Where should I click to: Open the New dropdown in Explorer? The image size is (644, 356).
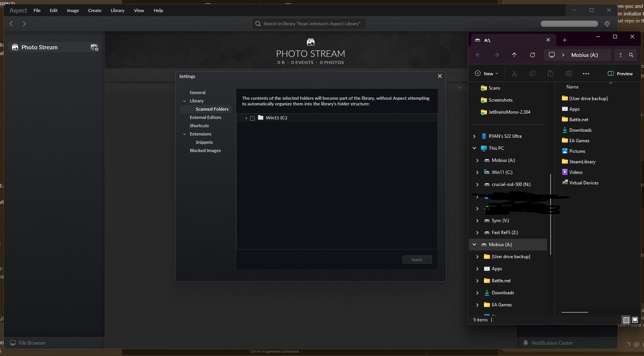click(x=486, y=74)
